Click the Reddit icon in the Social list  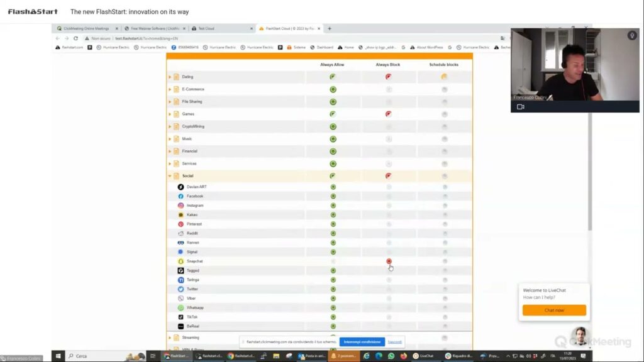[180, 233]
